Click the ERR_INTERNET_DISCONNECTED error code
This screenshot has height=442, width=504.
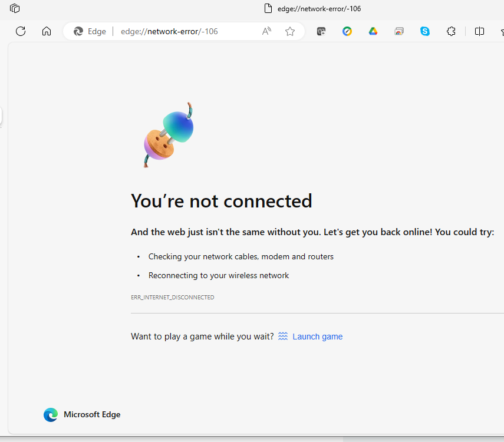[x=172, y=298]
